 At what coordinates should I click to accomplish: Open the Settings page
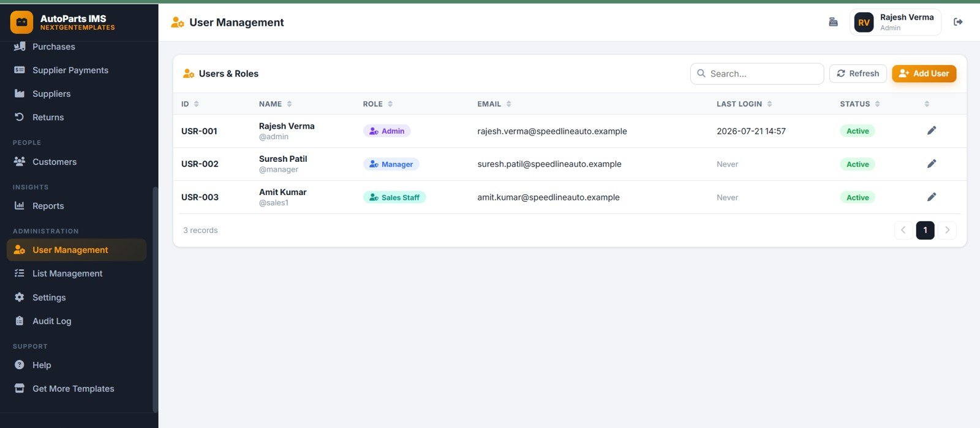[x=77, y=297]
